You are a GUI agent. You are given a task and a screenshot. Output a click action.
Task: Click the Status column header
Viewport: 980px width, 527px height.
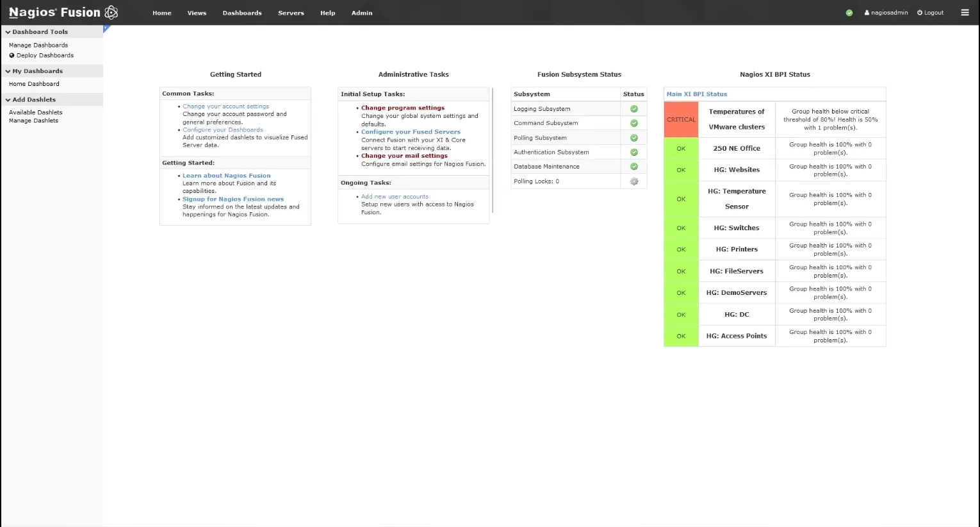point(633,94)
